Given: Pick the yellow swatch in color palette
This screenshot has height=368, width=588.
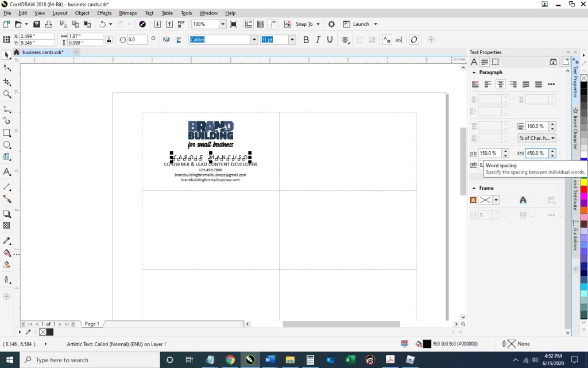Looking at the screenshot, I should click(x=583, y=182).
